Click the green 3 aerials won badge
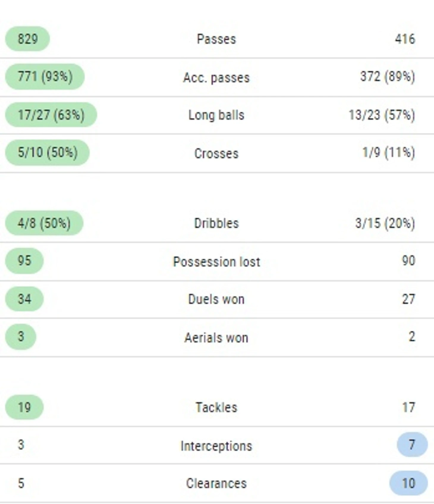434x504 pixels. pos(21,336)
